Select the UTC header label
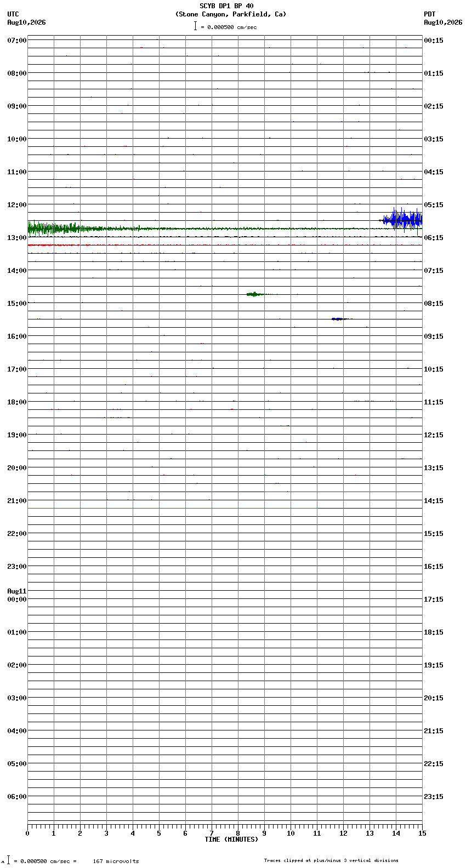The height and width of the screenshot is (868, 466). [13, 14]
